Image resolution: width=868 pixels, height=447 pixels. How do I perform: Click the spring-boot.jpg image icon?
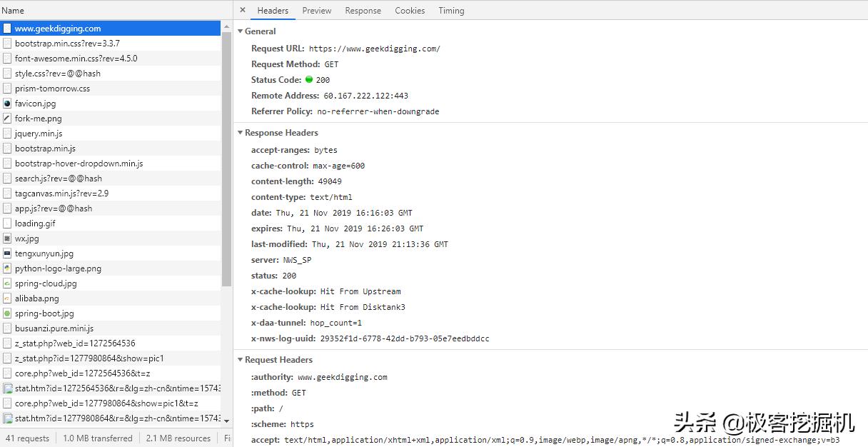[7, 313]
